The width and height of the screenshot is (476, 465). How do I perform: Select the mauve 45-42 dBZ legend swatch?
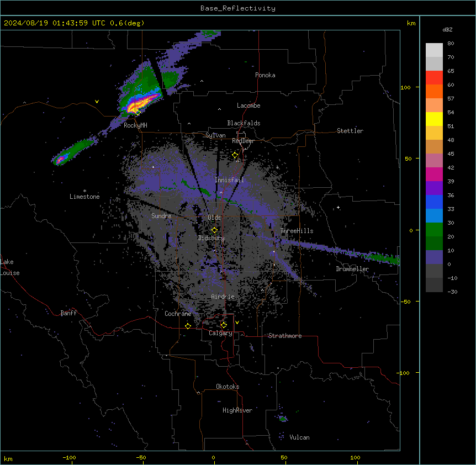[x=434, y=161]
